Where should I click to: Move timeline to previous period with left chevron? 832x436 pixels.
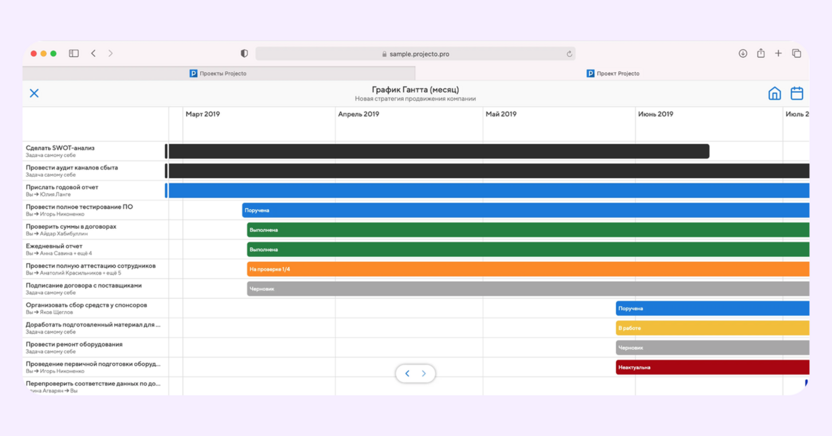pos(408,373)
